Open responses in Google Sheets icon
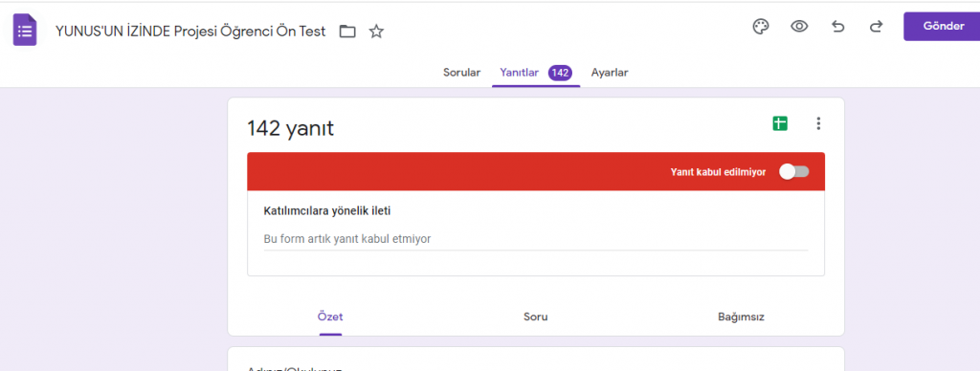Viewport: 980px width, 371px height. click(779, 123)
